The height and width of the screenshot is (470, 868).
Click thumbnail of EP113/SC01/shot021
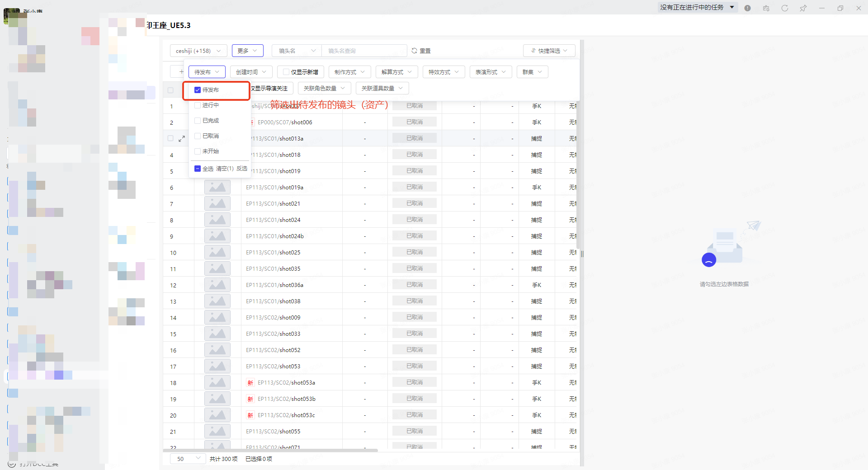point(217,203)
